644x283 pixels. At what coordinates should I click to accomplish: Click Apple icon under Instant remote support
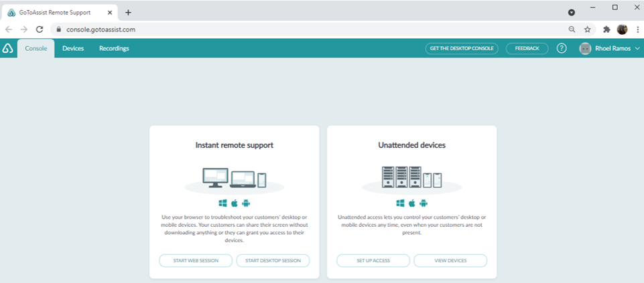coord(235,203)
